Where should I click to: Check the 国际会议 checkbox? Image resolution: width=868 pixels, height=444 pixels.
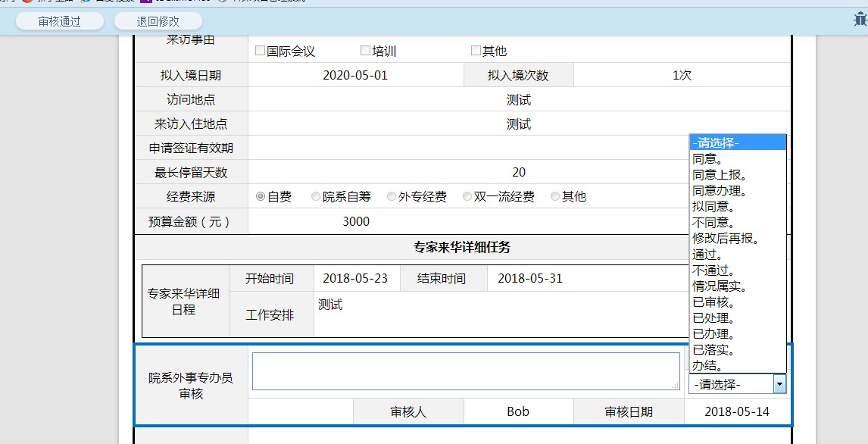point(260,51)
